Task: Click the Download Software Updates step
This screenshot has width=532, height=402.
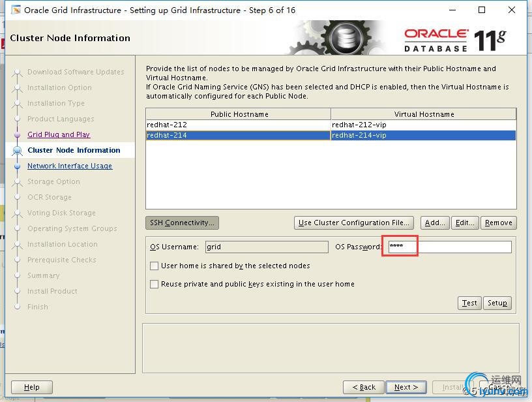Action: click(76, 72)
